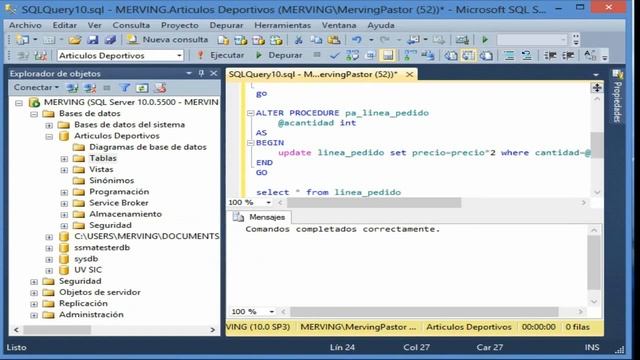Click the filter funnel in Object Explorer

click(124, 88)
